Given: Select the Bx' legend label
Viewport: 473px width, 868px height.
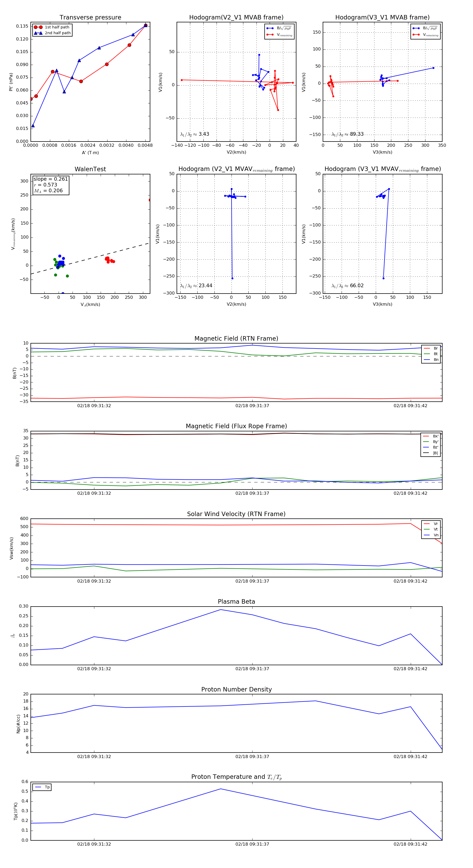Looking at the screenshot, I should pos(436,436).
